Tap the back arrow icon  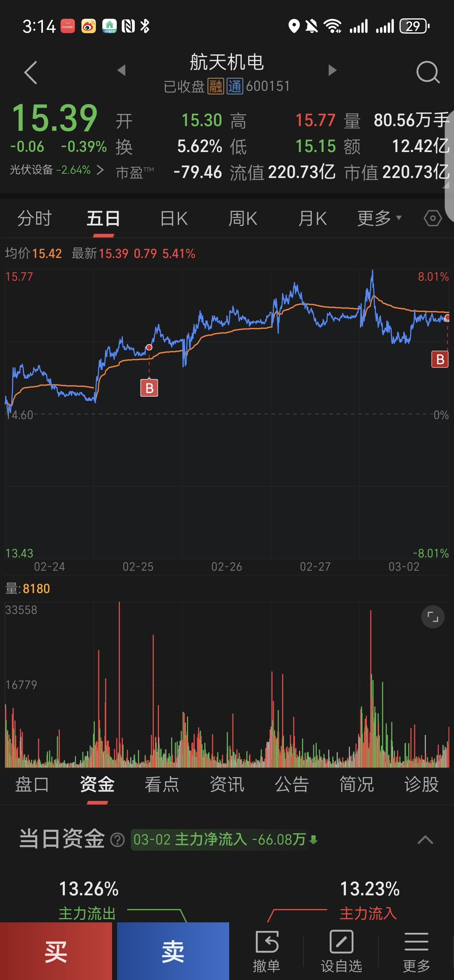[x=30, y=72]
